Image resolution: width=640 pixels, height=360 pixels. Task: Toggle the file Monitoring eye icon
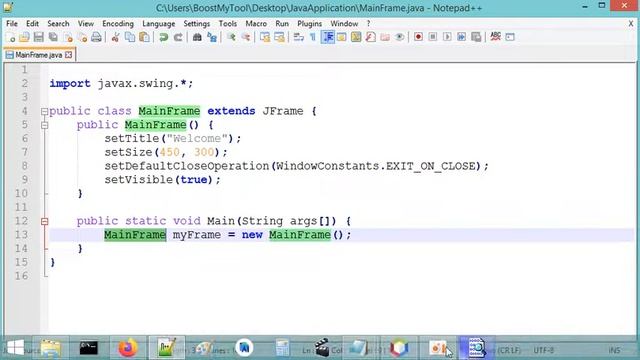(400, 37)
